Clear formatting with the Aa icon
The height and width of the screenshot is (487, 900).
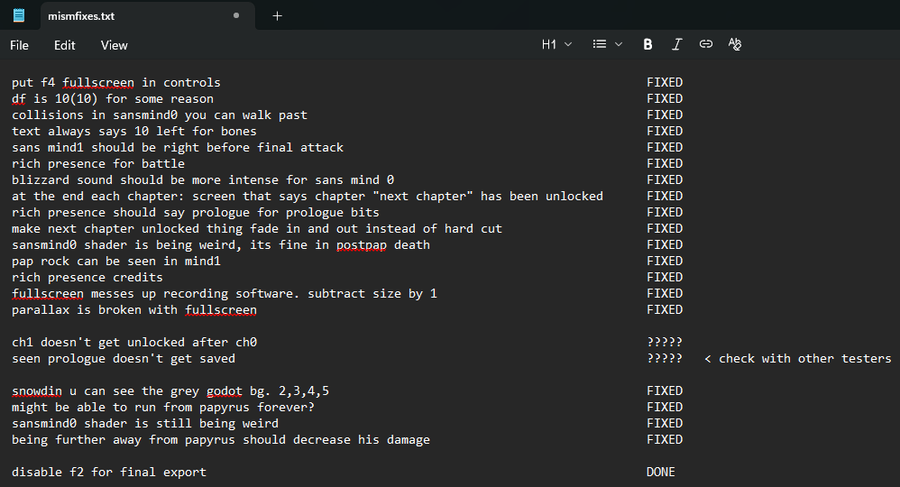pyautogui.click(x=735, y=44)
